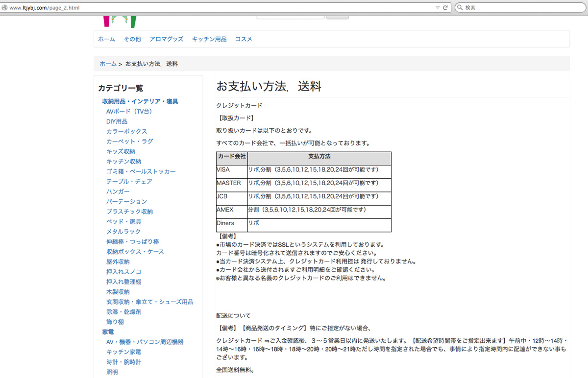Open the 収納用品・インテリア・寝具 category
The image size is (588, 378).
pos(140,101)
